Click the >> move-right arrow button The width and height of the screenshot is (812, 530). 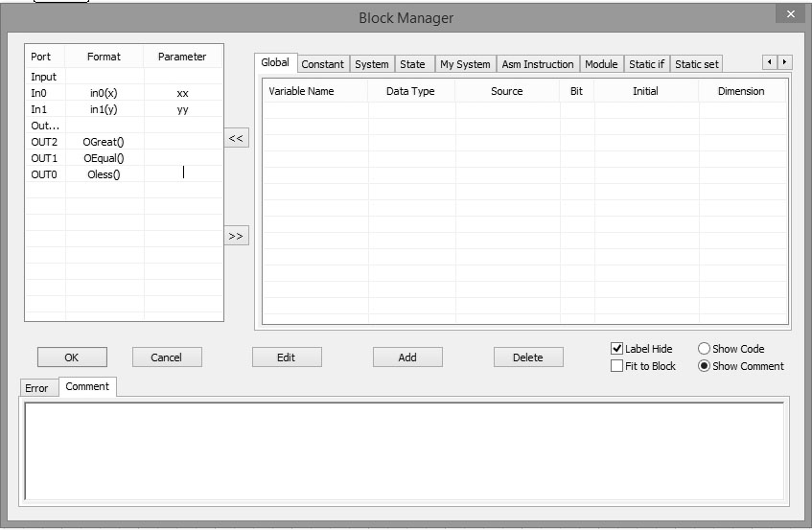[x=236, y=236]
